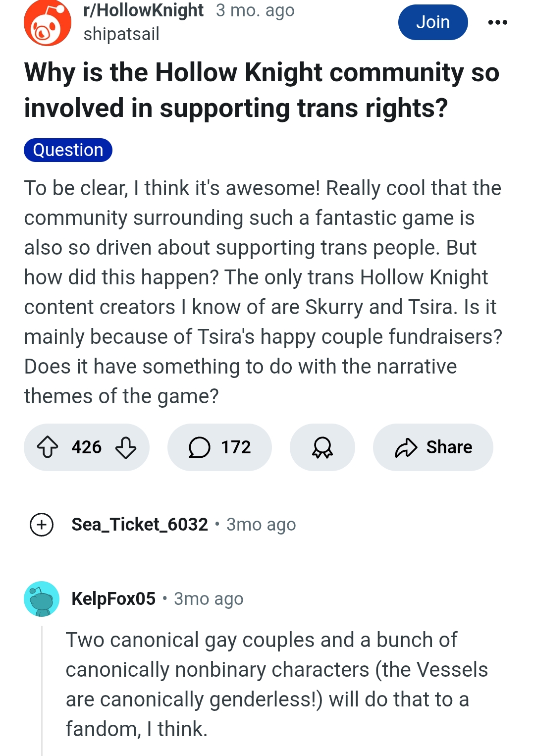
Task: Give an award to the post
Action: tap(322, 447)
